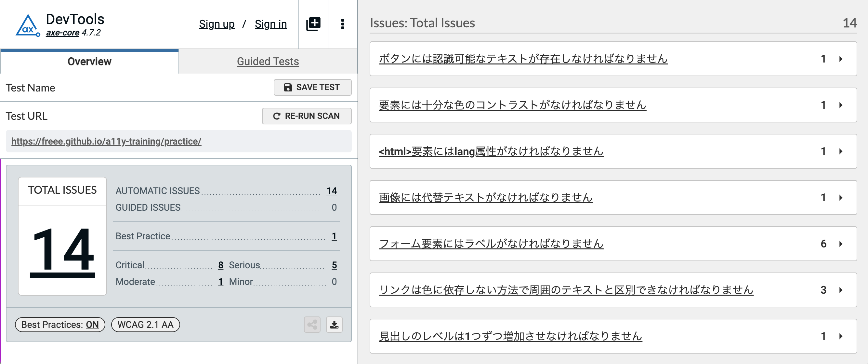Image resolution: width=868 pixels, height=364 pixels.
Task: Open the tested a11y-training practice URL
Action: 106,141
